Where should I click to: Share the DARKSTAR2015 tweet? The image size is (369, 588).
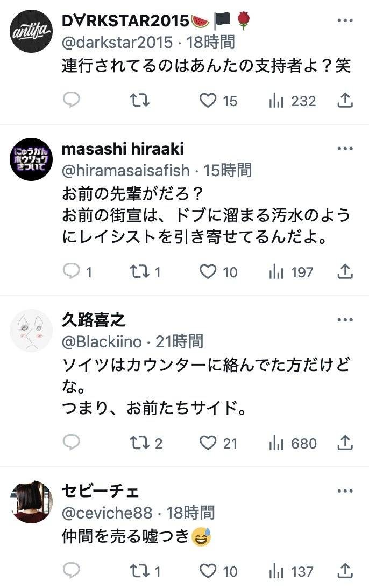tap(345, 101)
